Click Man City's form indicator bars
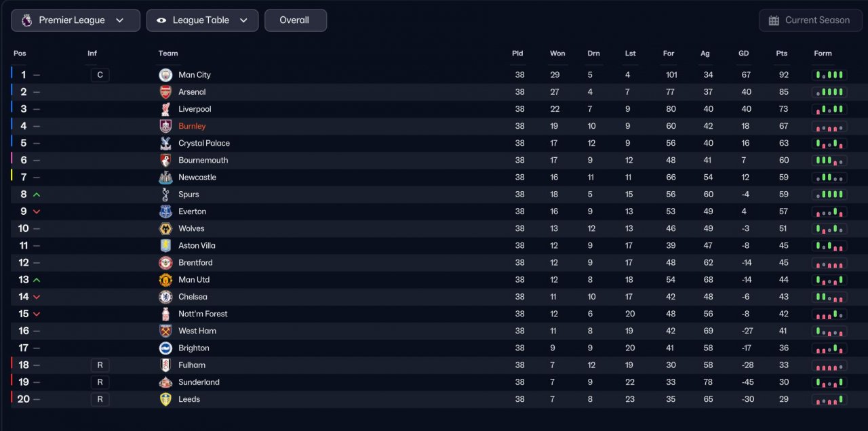 tap(829, 75)
